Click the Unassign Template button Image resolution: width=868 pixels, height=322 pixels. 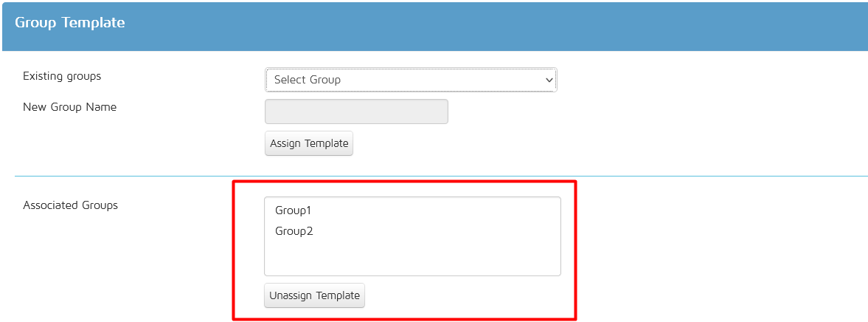[x=314, y=295]
